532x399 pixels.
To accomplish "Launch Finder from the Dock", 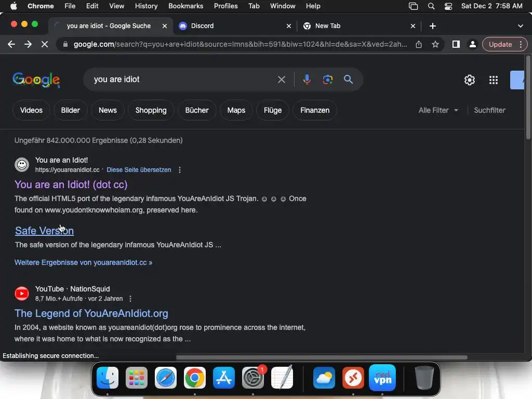I will point(108,378).
